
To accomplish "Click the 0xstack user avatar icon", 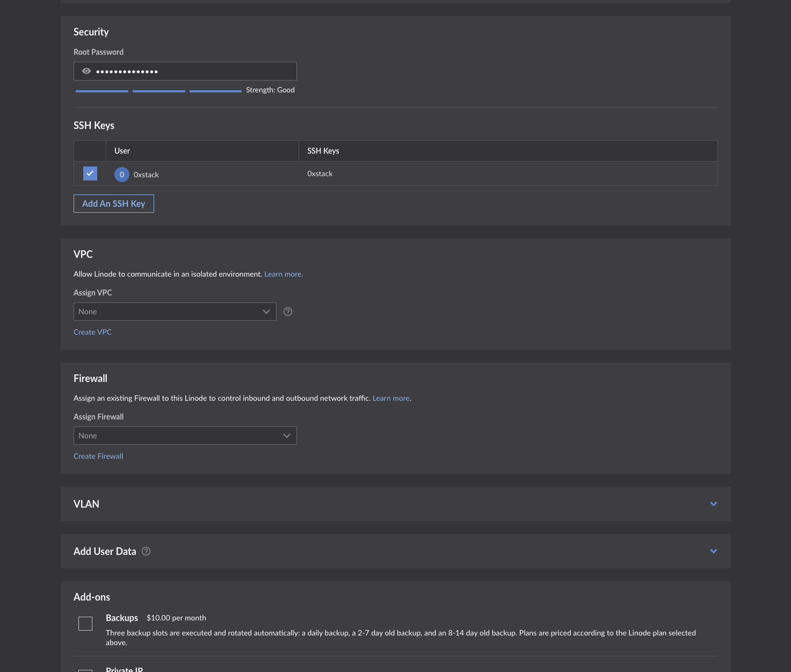I will [122, 175].
